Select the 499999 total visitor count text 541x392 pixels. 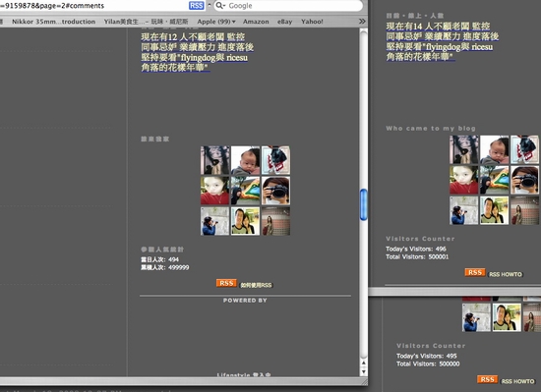pos(178,267)
